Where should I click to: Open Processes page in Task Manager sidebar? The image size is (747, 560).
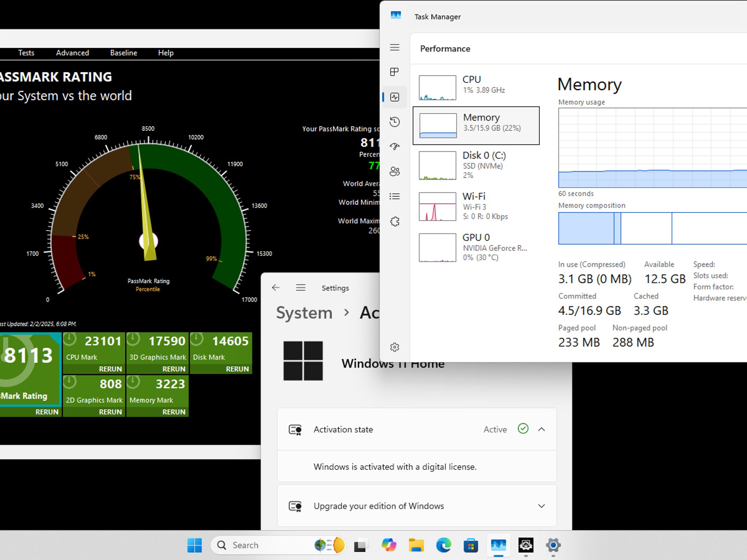click(395, 72)
